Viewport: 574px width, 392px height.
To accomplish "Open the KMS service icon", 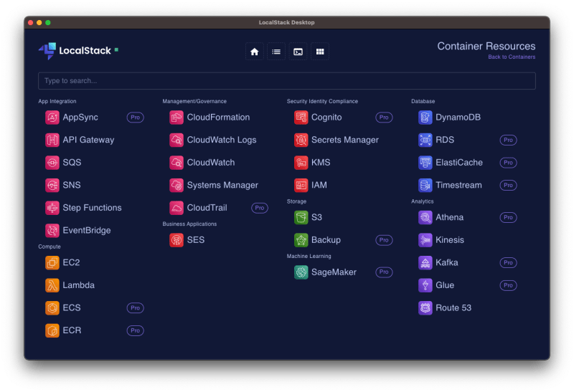I will pyautogui.click(x=301, y=163).
